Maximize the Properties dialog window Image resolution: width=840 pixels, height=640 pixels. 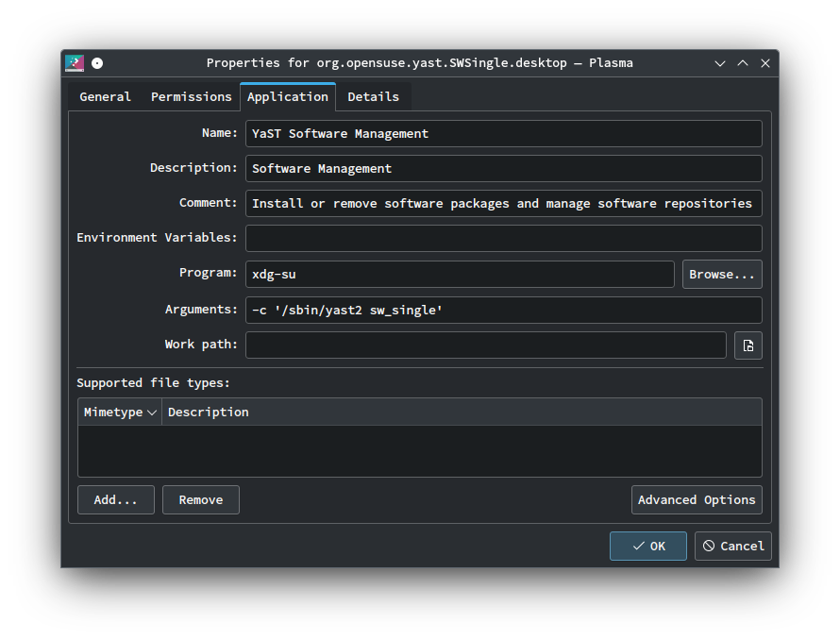point(743,63)
